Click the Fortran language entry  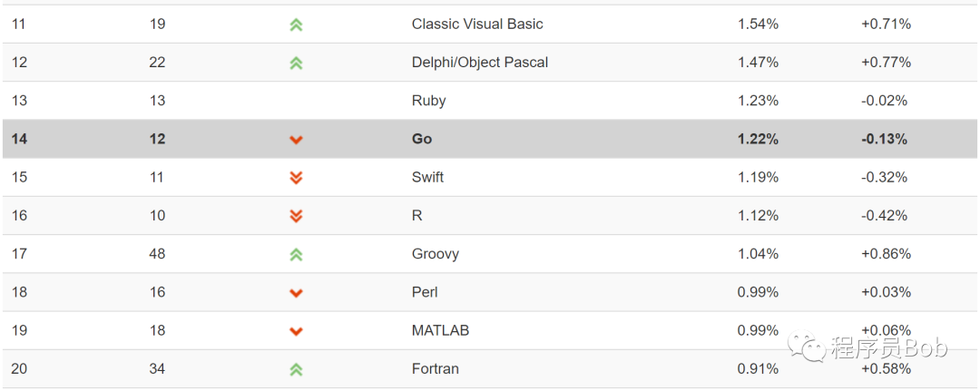(435, 368)
